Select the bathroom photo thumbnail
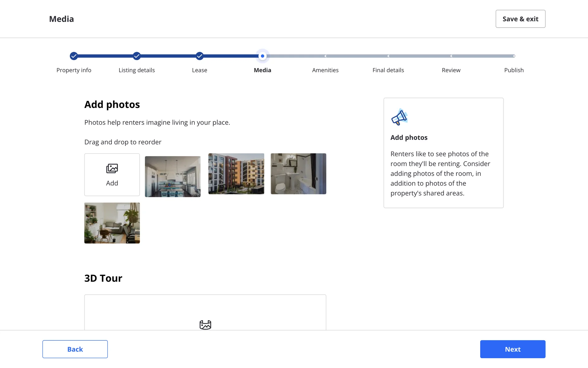Screen dimensions: 588x368 tap(298, 174)
